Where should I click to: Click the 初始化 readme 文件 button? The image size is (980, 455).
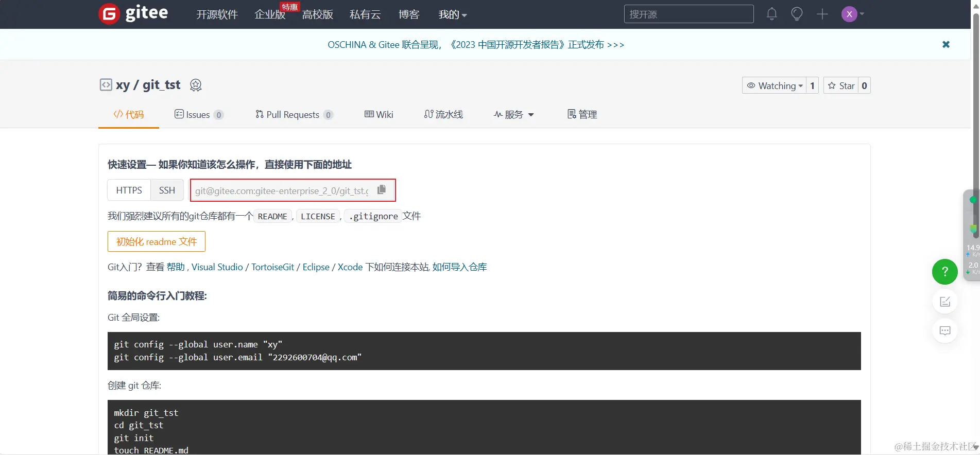coord(157,241)
